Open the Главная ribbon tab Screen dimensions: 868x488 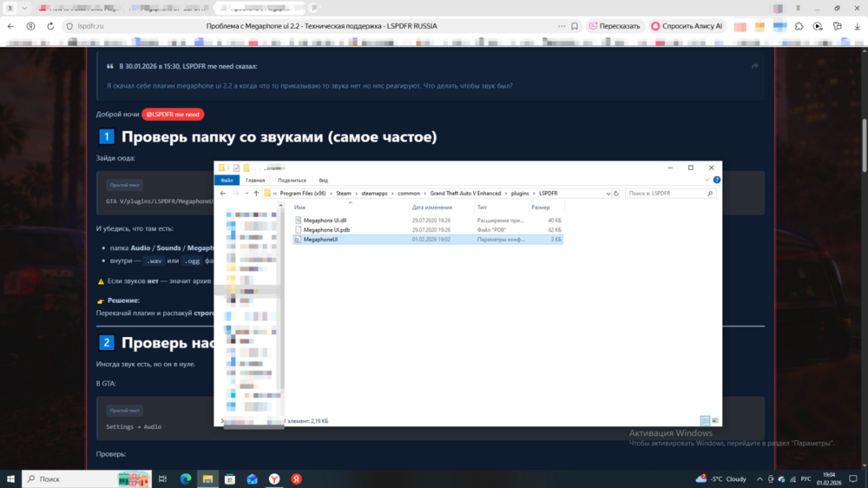pos(255,180)
